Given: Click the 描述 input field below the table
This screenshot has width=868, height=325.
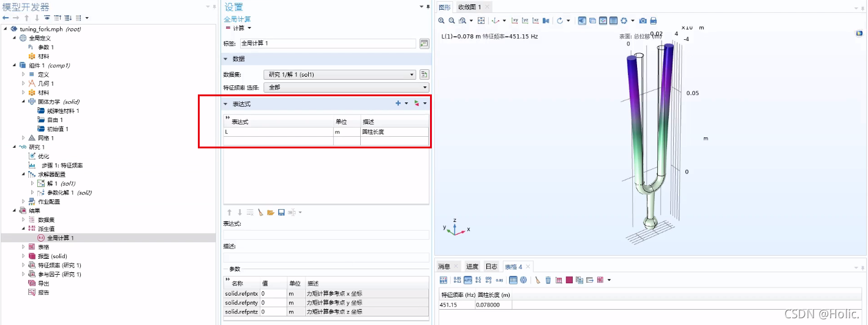Looking at the screenshot, I should (x=326, y=258).
